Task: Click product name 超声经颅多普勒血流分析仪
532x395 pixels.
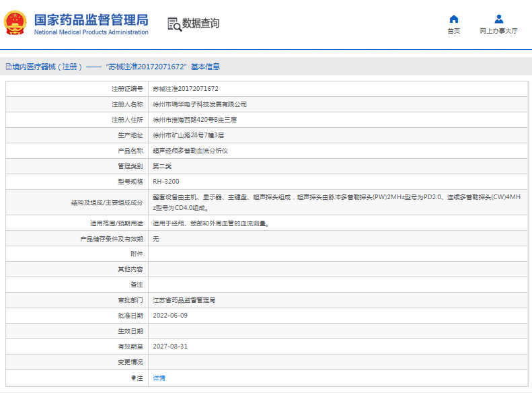Action: point(190,151)
